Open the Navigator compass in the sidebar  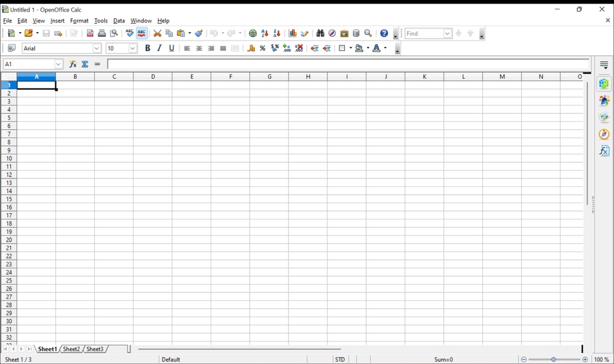604,134
